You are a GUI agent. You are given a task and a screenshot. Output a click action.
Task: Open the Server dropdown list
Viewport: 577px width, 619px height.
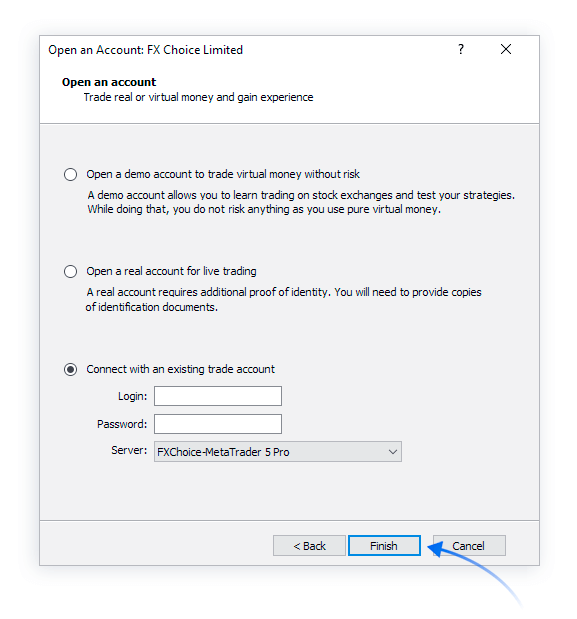(x=278, y=452)
